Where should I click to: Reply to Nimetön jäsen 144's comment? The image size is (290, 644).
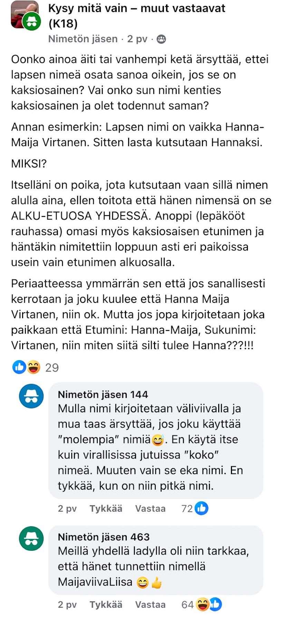pos(150,508)
